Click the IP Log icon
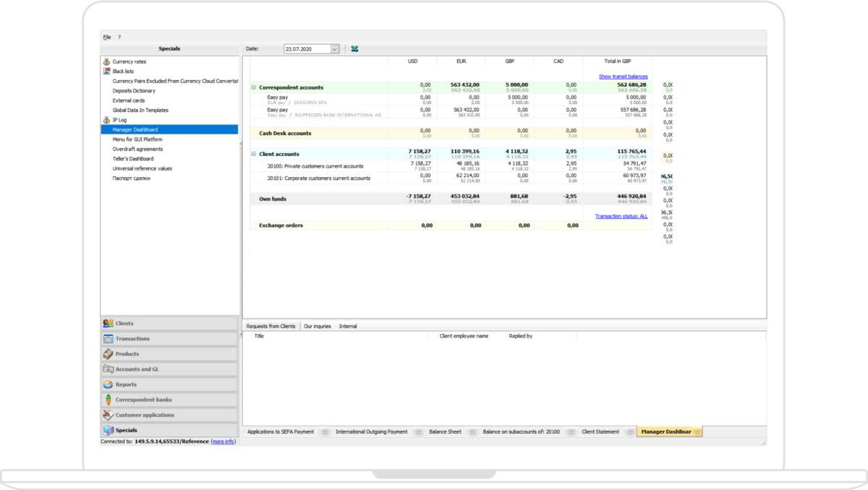Image resolution: width=868 pixels, height=490 pixels. click(105, 120)
